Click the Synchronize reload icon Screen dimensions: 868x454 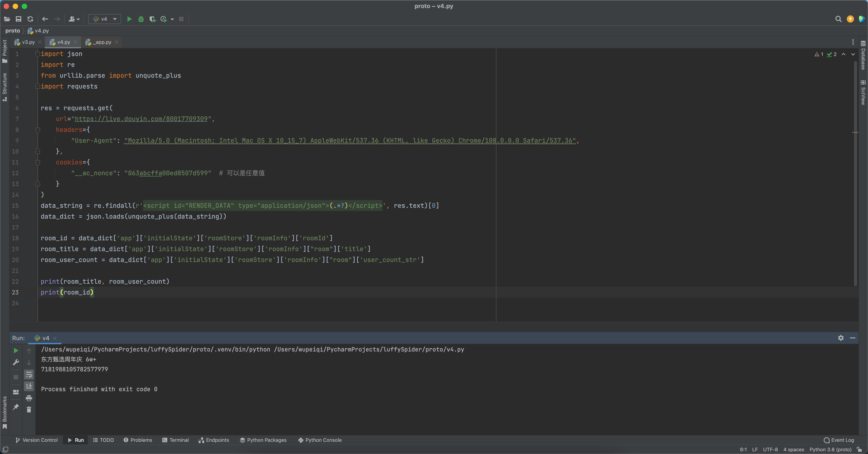(x=30, y=19)
